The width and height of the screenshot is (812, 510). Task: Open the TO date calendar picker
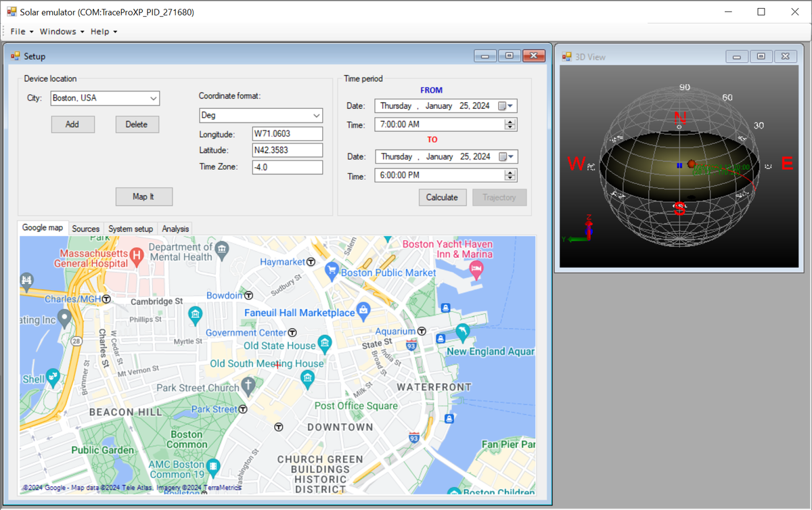click(506, 157)
